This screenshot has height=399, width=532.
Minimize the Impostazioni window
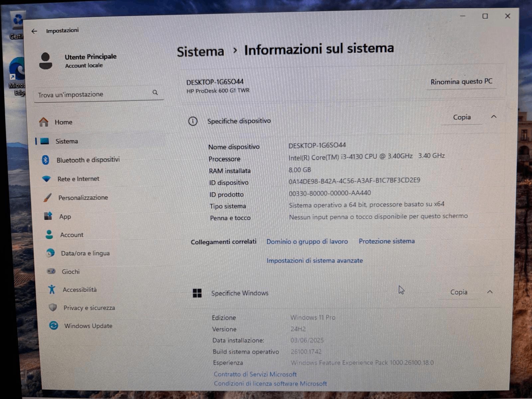click(463, 16)
